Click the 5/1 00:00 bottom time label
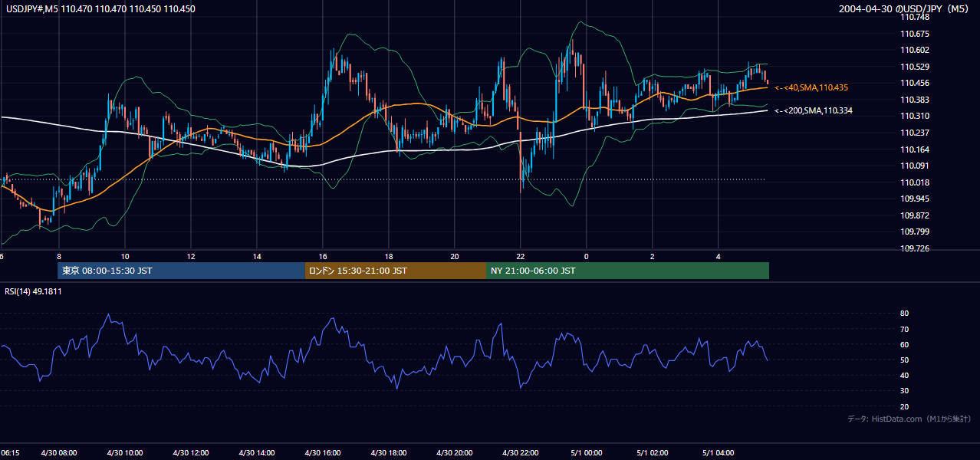The height and width of the screenshot is (460, 980). coord(587,452)
